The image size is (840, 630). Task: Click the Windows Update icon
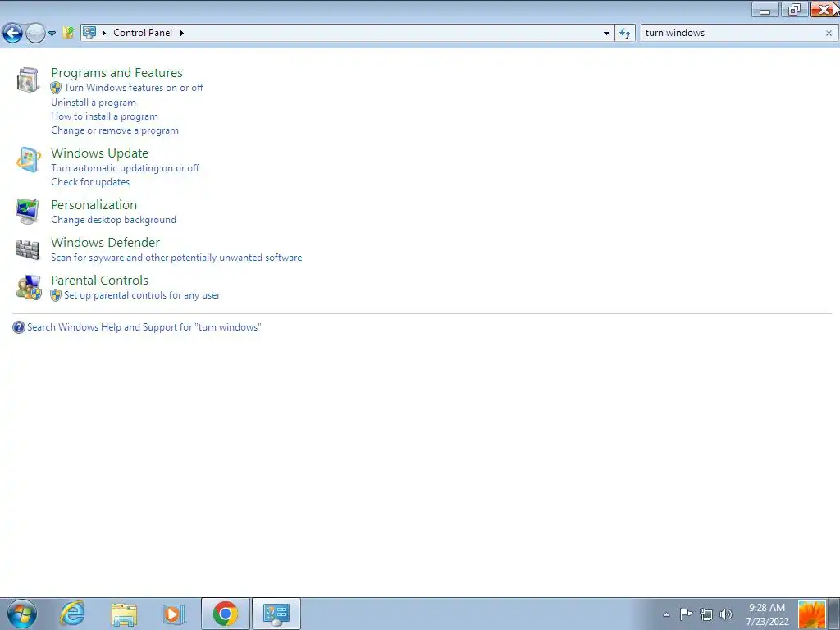[x=28, y=160]
